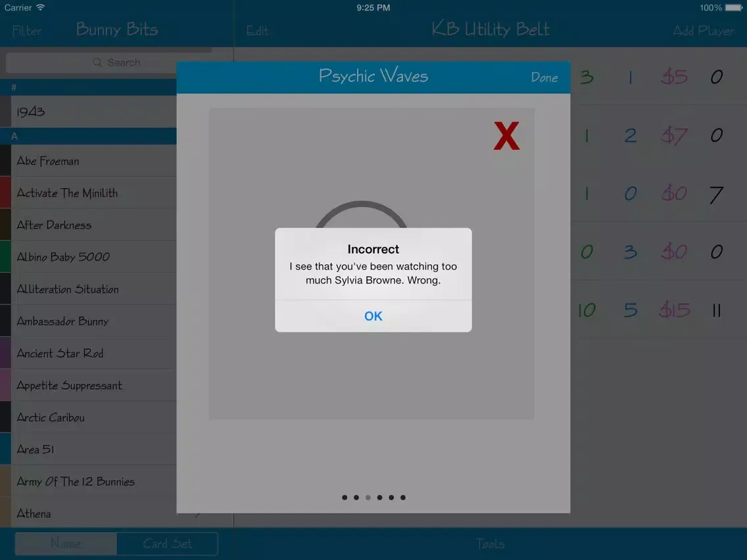Expand Athena row disclosure chevron
This screenshot has width=747, height=560.
197,514
